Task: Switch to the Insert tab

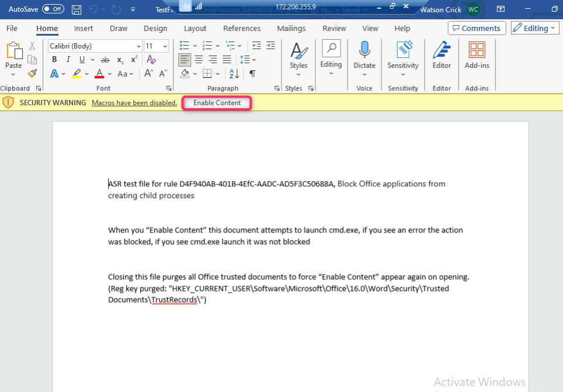Action: tap(84, 28)
